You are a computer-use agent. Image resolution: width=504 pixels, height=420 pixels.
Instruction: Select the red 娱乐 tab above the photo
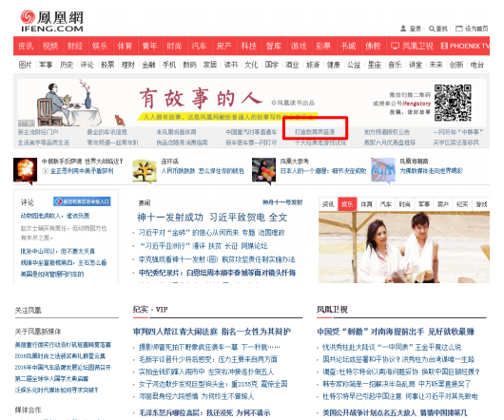(347, 204)
